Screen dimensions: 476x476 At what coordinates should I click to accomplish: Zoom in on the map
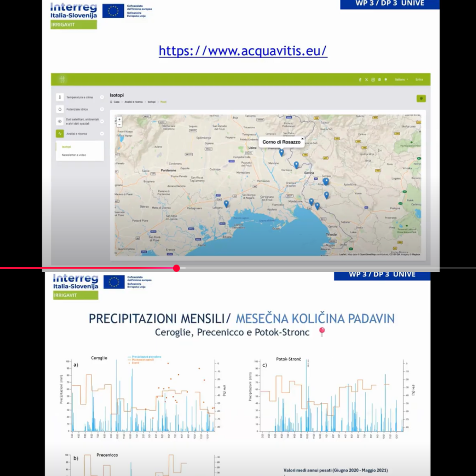119,119
